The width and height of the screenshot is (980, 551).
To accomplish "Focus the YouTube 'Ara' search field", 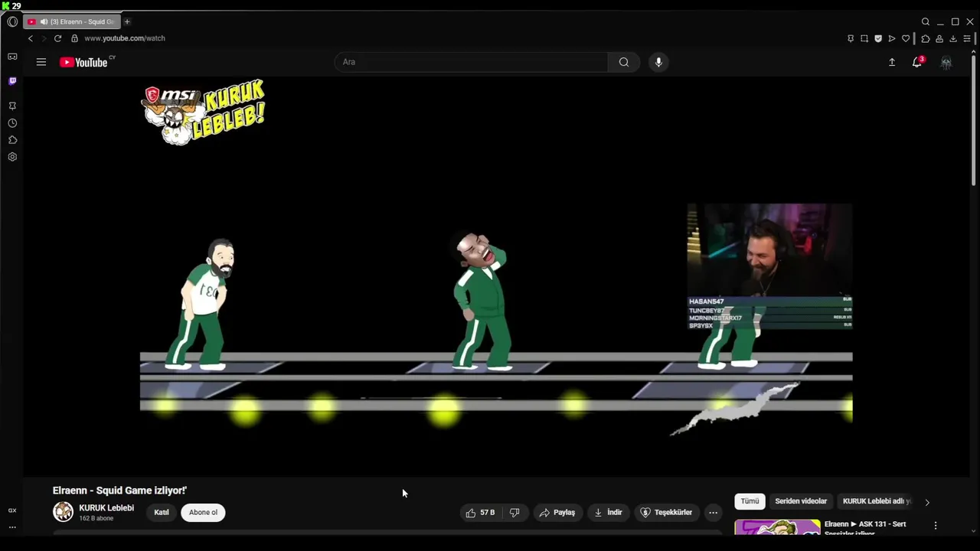I will [x=471, y=62].
